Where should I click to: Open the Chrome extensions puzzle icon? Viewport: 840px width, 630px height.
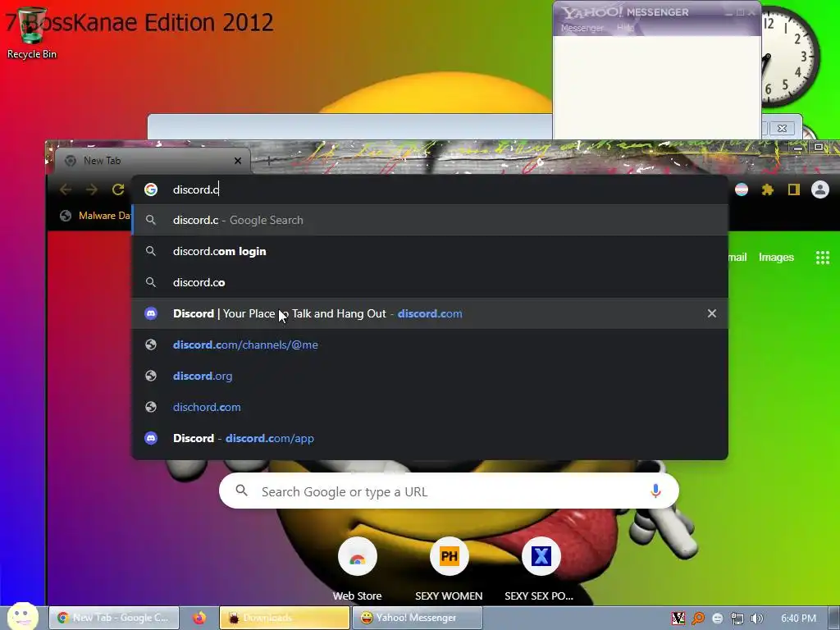768,189
